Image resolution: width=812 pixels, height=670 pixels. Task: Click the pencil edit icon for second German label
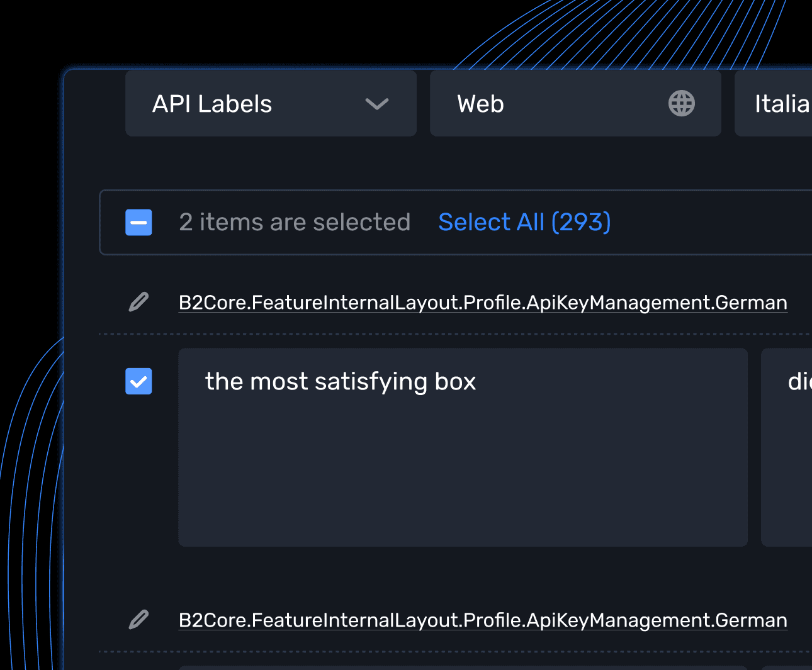[x=138, y=620]
